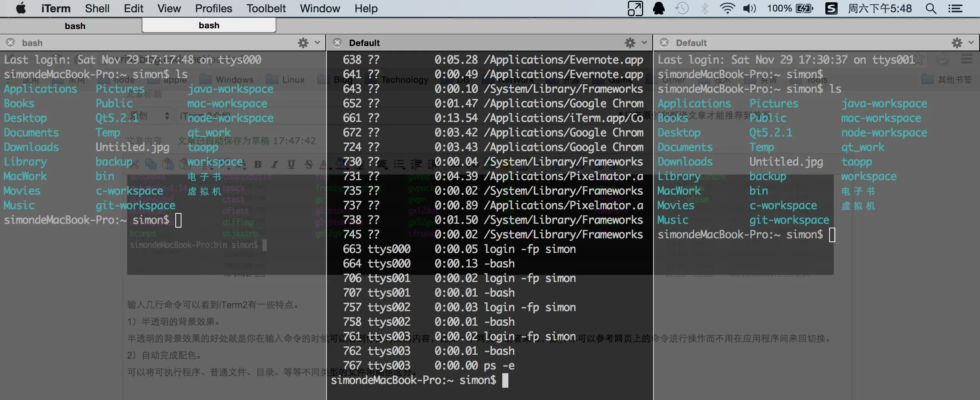Click the paste icon in the editor toolbar
The image size is (980, 400).
pyautogui.click(x=168, y=164)
